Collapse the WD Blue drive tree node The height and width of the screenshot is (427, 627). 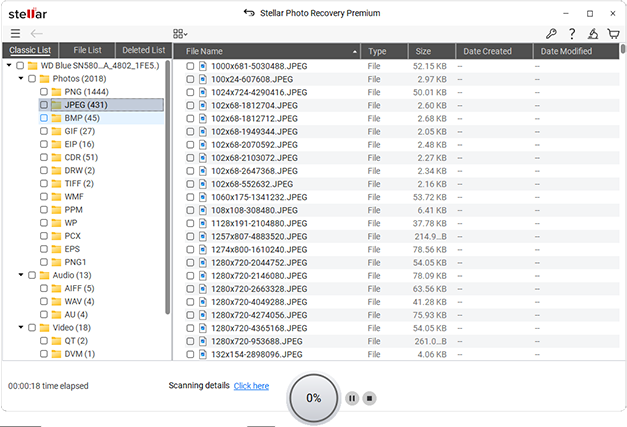pos(9,65)
